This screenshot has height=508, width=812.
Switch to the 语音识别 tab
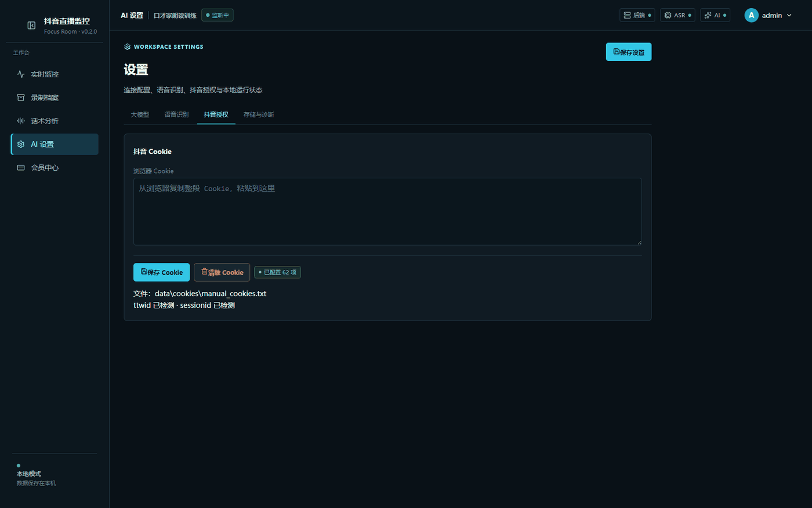click(x=176, y=115)
